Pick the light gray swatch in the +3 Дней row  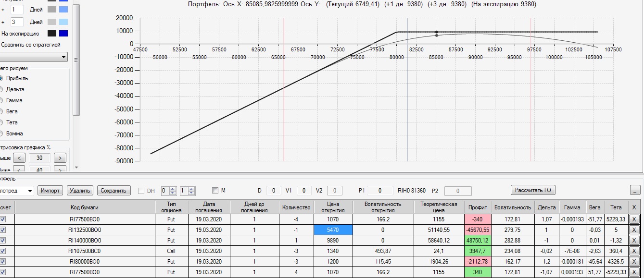pos(52,22)
